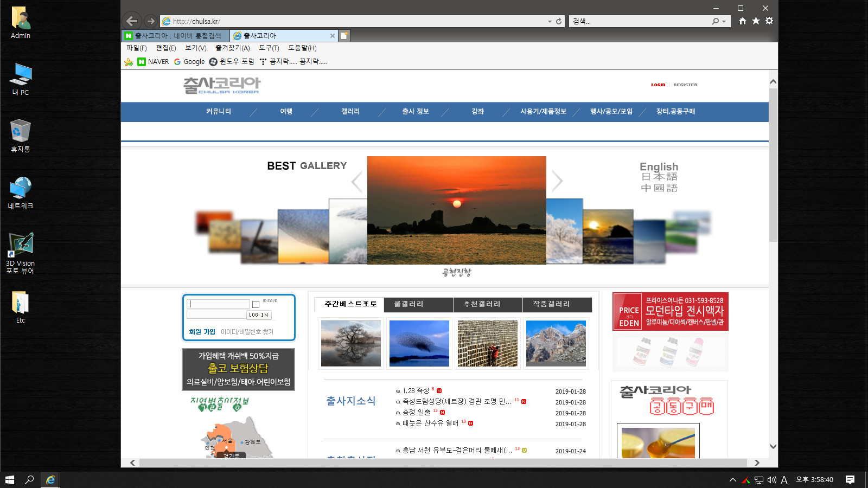The height and width of the screenshot is (488, 868).
Task: Open the 보기(V) menu
Action: (196, 48)
